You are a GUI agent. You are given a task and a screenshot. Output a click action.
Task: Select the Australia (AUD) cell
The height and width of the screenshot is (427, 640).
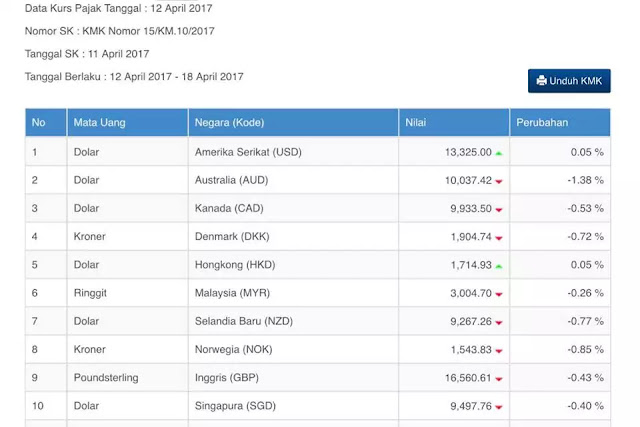tap(293, 180)
